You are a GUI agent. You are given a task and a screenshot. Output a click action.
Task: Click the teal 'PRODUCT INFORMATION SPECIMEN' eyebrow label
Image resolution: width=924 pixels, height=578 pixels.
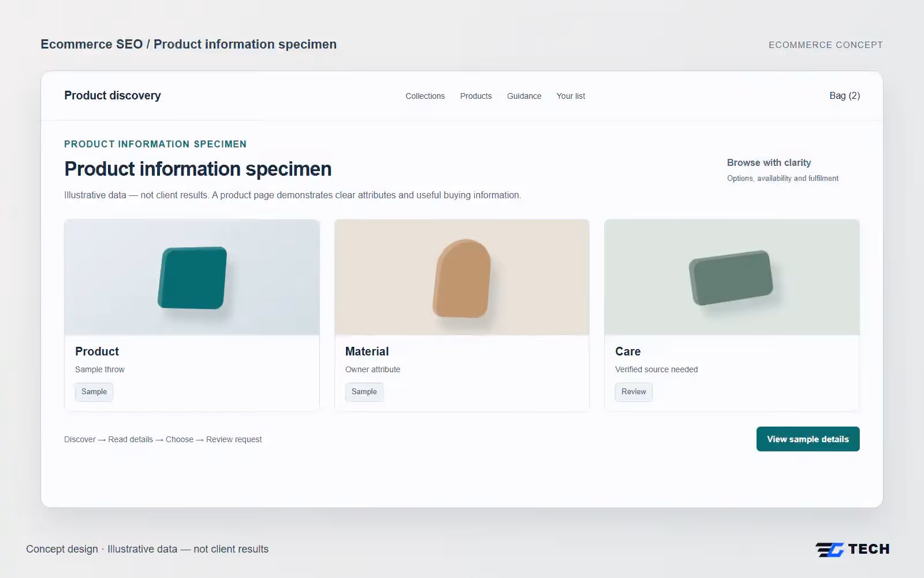coord(155,144)
